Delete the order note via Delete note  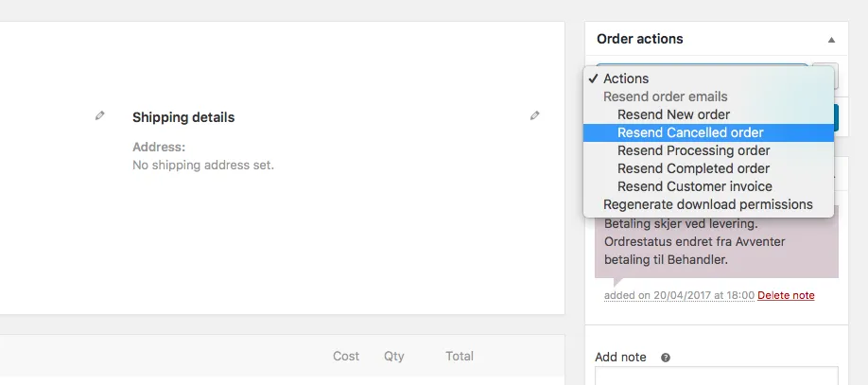tap(786, 295)
